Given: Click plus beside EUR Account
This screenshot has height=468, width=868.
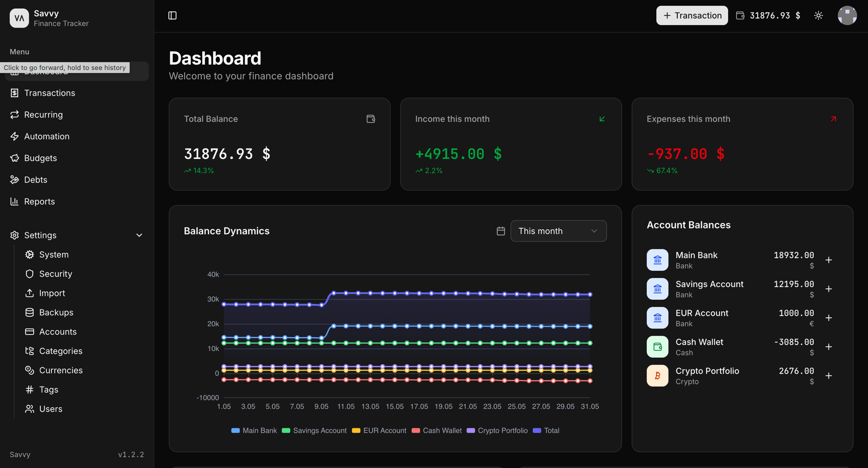Looking at the screenshot, I should [x=829, y=318].
